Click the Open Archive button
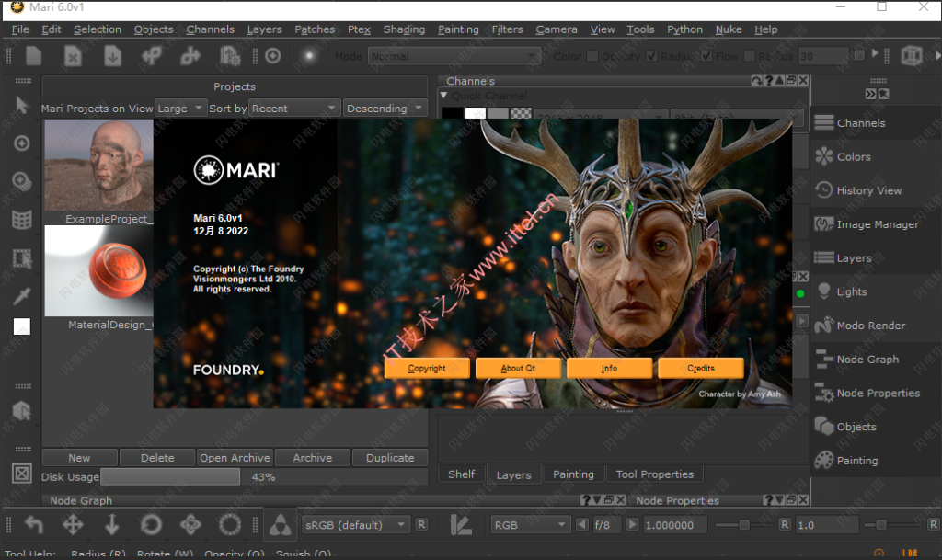The height and width of the screenshot is (560, 942). point(235,457)
